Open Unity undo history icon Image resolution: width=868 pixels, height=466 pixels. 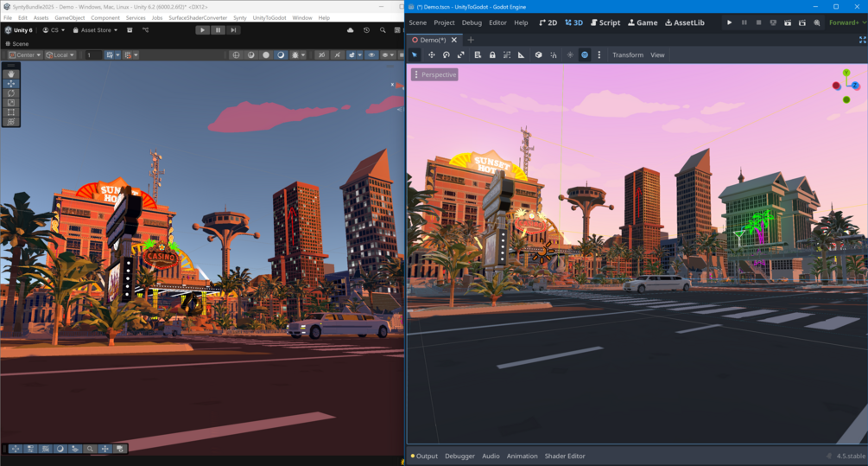(366, 30)
